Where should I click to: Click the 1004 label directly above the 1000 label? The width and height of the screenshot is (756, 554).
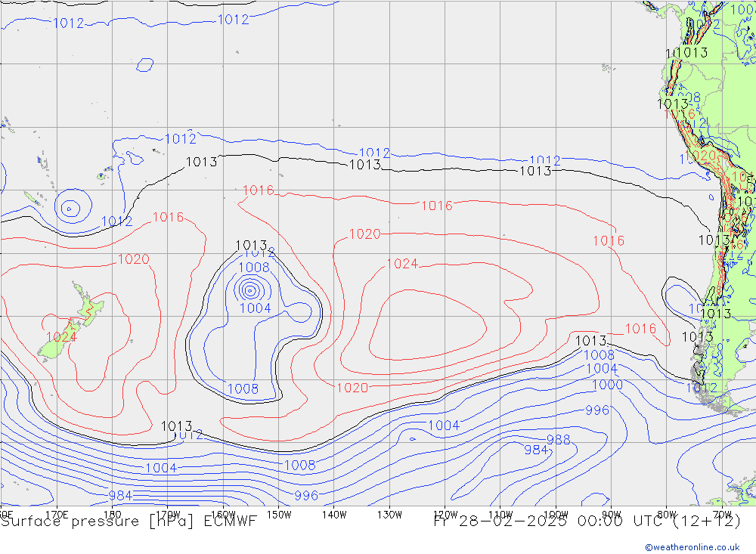click(x=602, y=369)
